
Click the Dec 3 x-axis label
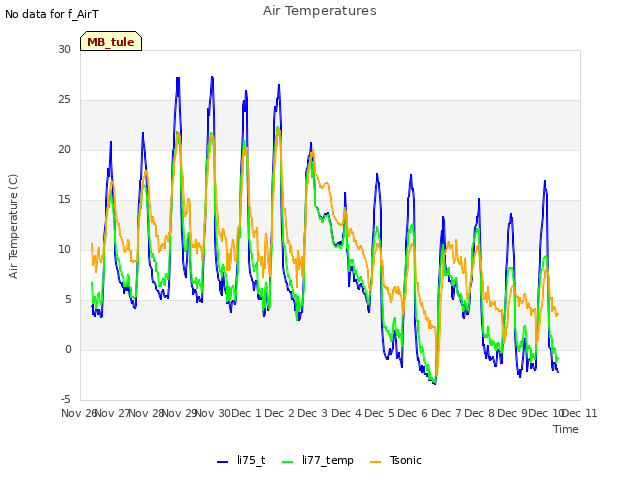tap(313, 413)
